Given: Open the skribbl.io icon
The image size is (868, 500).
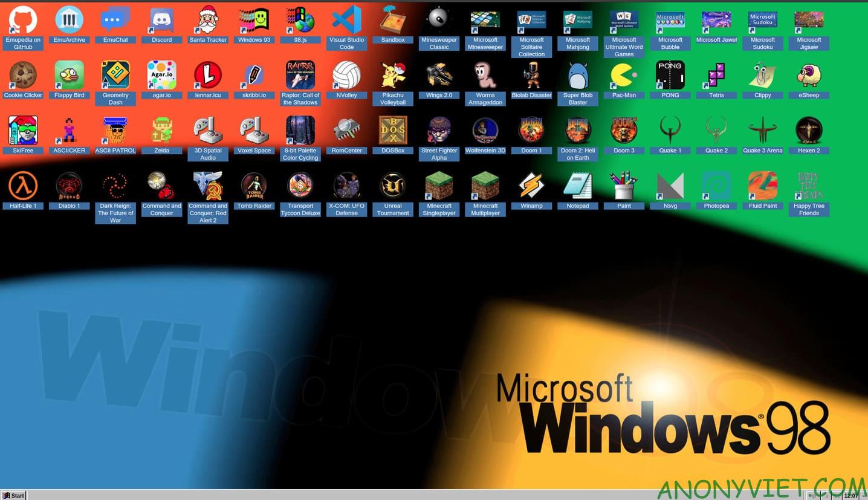Looking at the screenshot, I should 254,75.
